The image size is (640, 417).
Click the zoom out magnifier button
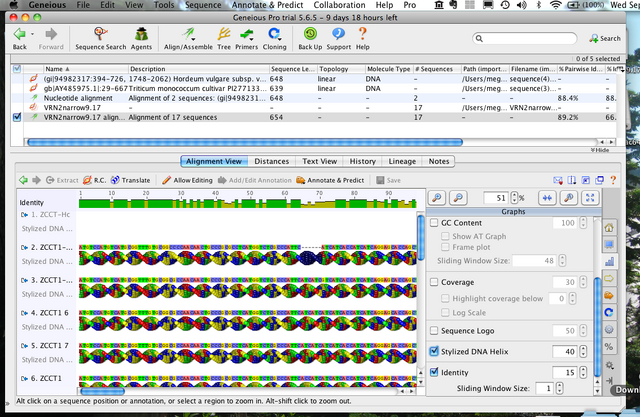458,198
